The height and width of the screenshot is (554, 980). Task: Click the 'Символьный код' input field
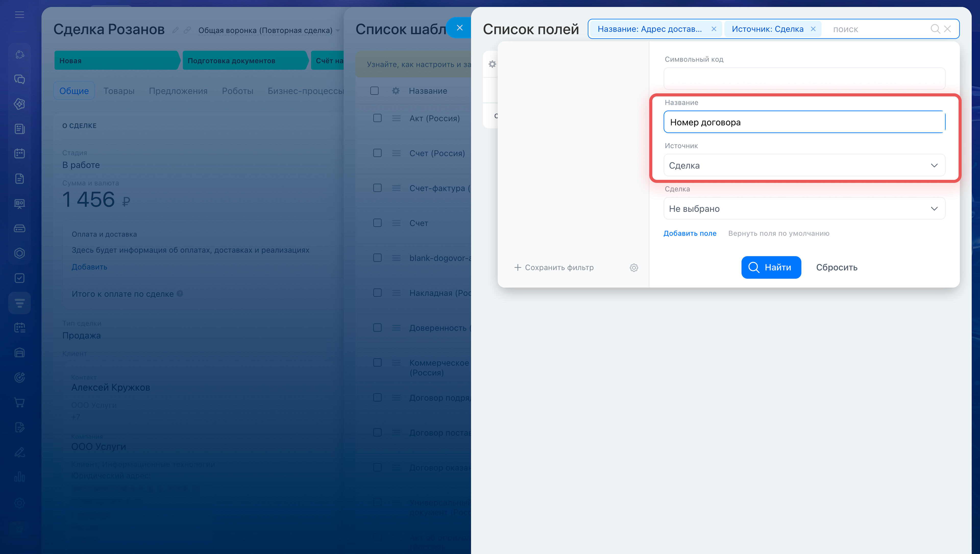click(x=804, y=79)
